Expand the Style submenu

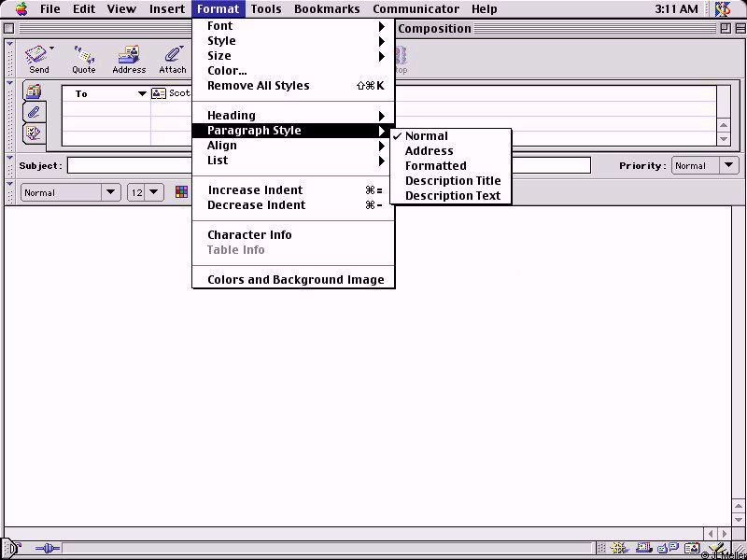coord(293,41)
